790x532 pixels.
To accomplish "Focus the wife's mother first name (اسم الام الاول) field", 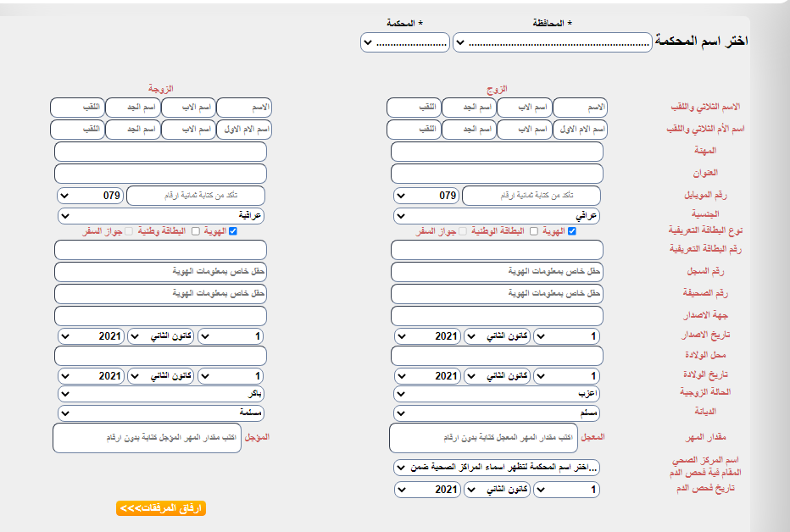I will 244,130.
